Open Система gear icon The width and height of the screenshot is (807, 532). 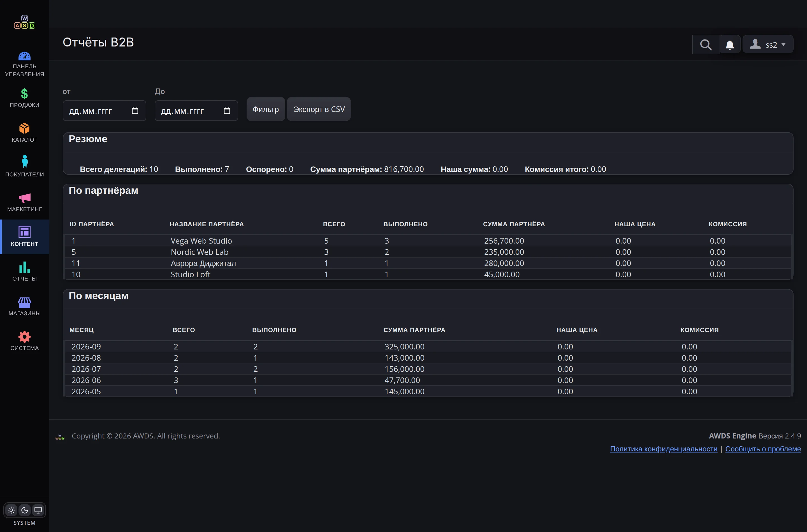pyautogui.click(x=24, y=337)
